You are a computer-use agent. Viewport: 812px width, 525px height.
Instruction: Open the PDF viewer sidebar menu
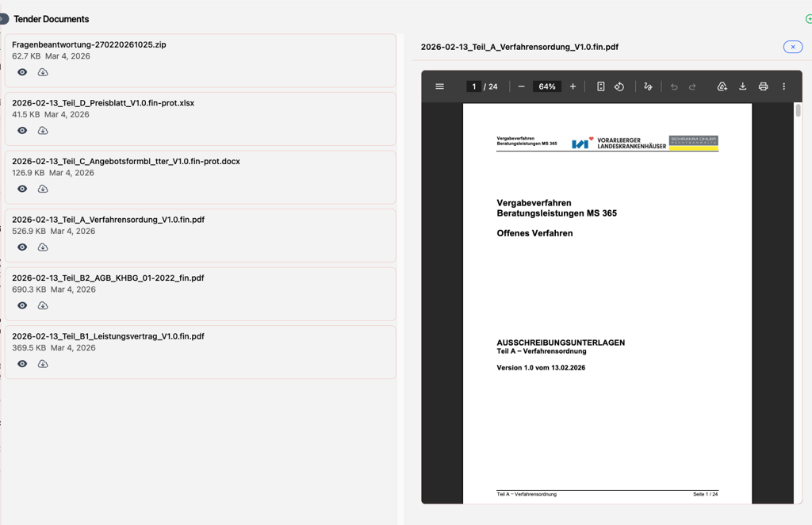coord(439,86)
